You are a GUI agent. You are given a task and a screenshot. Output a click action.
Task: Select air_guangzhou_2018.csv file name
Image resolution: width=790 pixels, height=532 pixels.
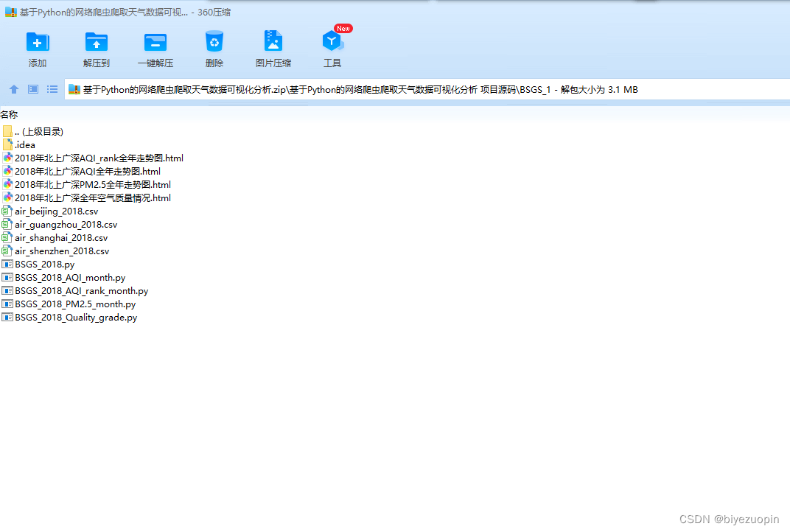tap(66, 225)
